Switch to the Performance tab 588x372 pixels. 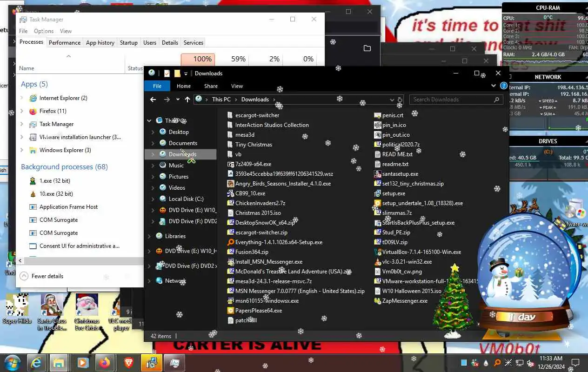tap(65, 42)
